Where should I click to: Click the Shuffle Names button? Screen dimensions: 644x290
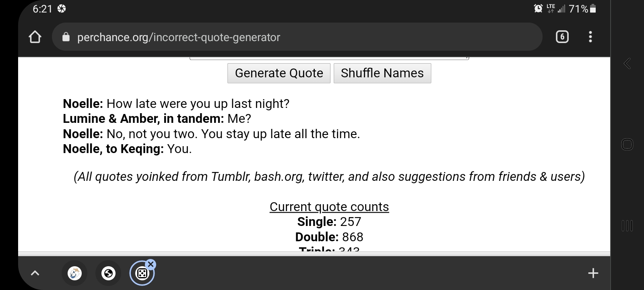click(x=382, y=73)
